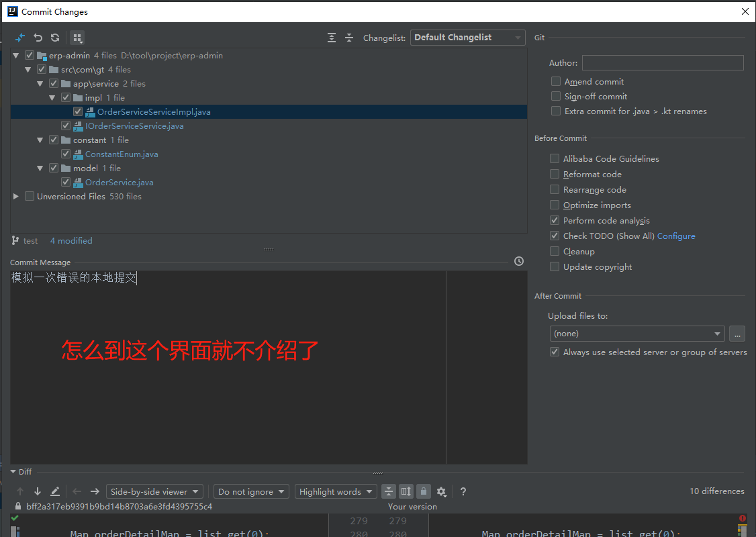Check the Unversioned Files checkbox
The image size is (756, 537).
point(30,196)
